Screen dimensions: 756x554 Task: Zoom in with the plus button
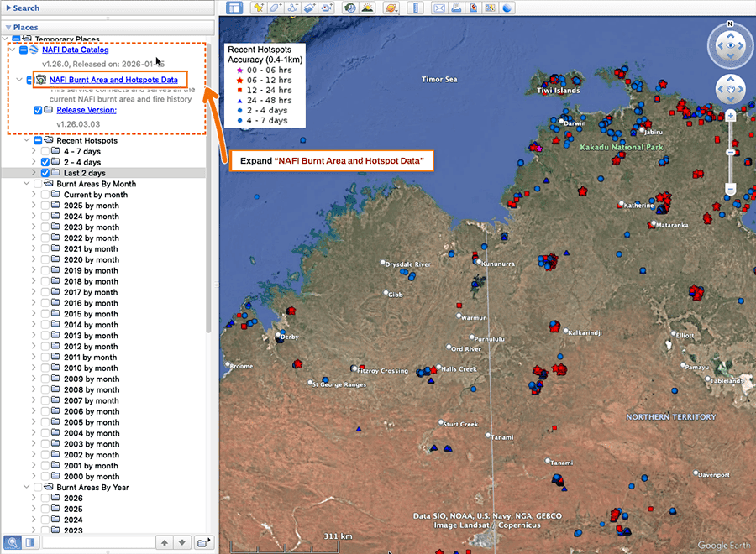point(731,116)
